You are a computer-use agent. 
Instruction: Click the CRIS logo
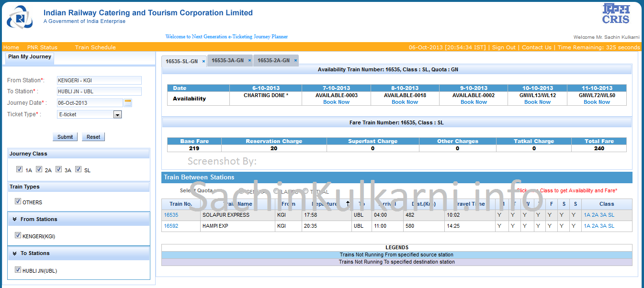click(x=616, y=14)
